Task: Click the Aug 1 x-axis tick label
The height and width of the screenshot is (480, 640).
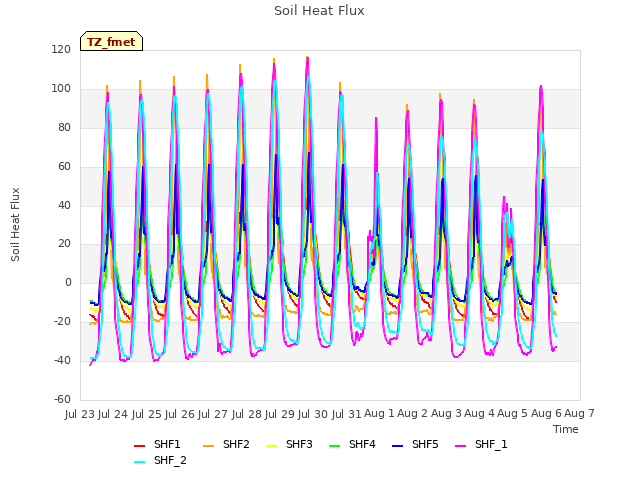Action: (379, 413)
